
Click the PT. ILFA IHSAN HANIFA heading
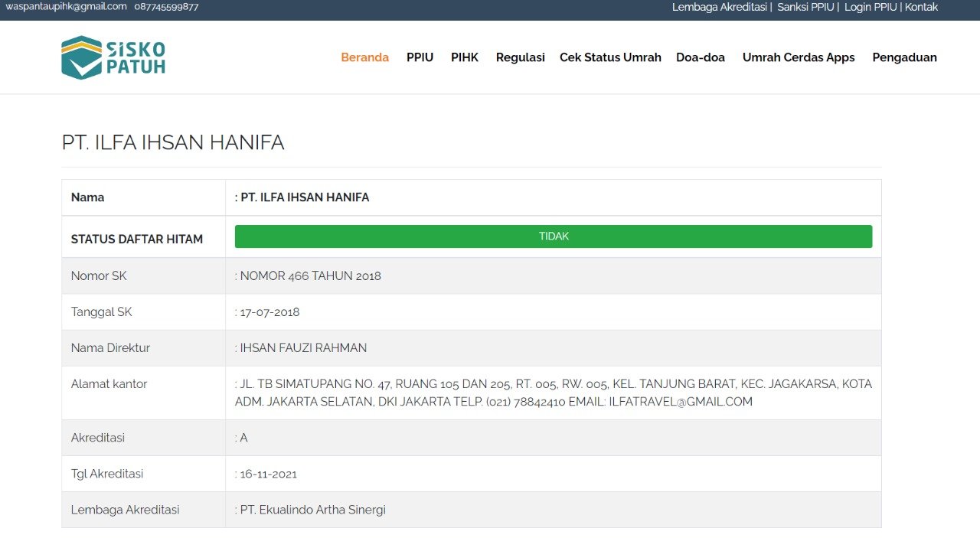(x=173, y=143)
